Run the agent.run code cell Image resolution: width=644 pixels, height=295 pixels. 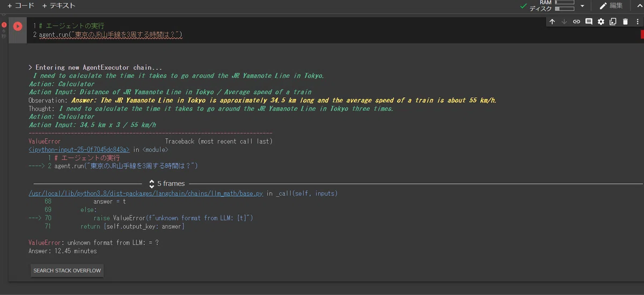[x=18, y=26]
